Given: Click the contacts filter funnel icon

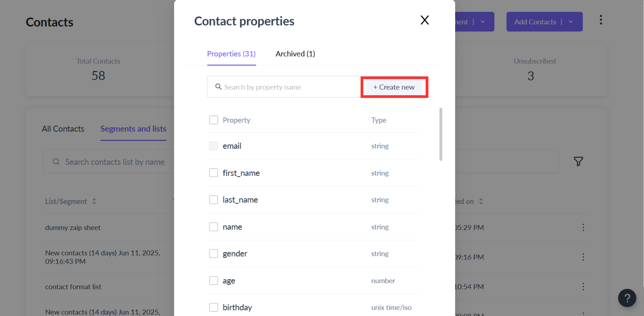Looking at the screenshot, I should coord(578,162).
